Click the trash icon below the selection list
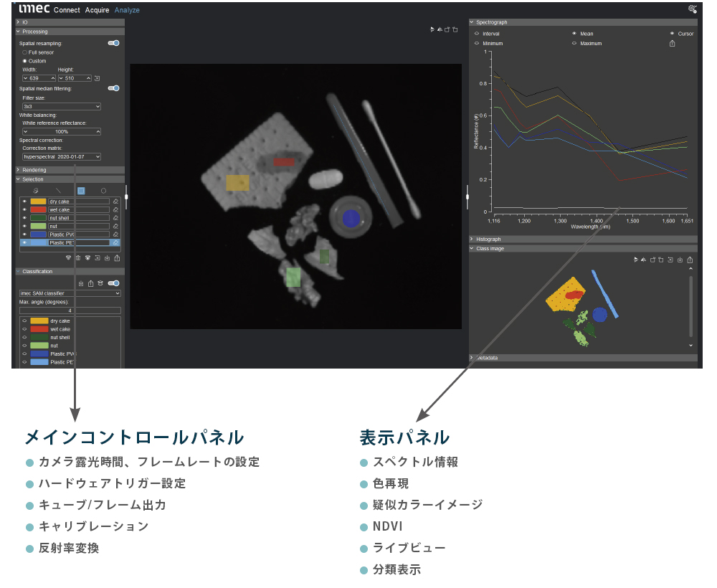This screenshot has width=717, height=588. [x=77, y=258]
